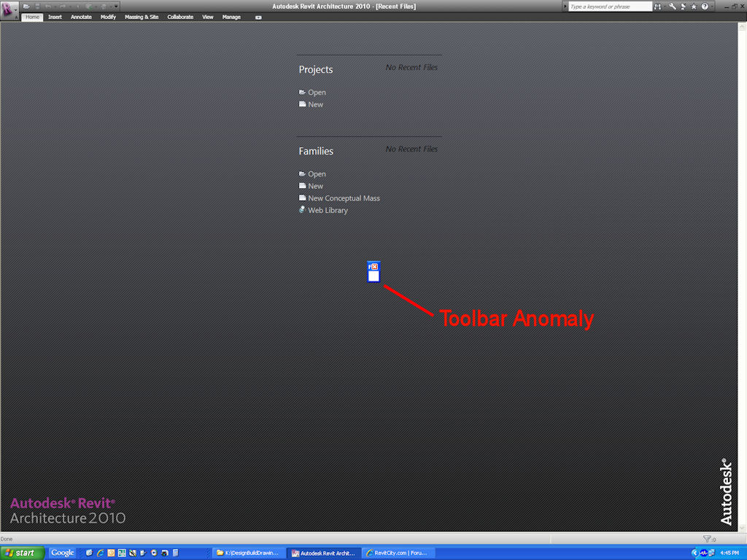Go to the Manage ribbon tab
This screenshot has width=747, height=560.
pos(231,17)
